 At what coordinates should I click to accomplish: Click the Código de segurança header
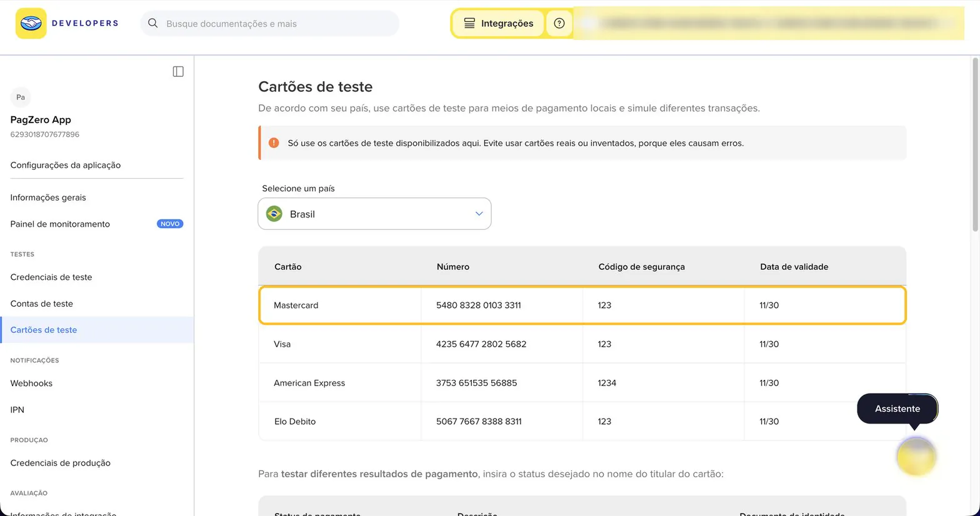tap(642, 266)
